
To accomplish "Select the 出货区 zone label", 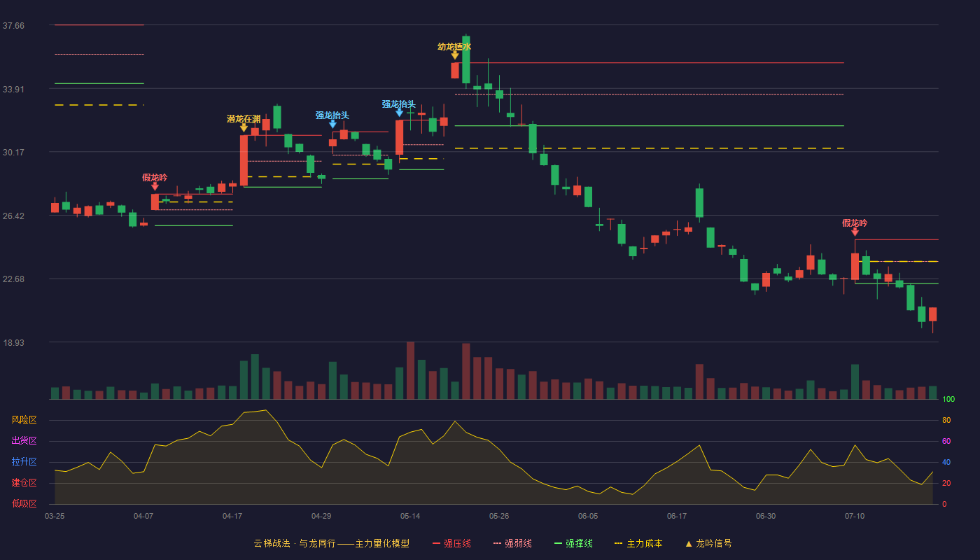I will click(24, 441).
